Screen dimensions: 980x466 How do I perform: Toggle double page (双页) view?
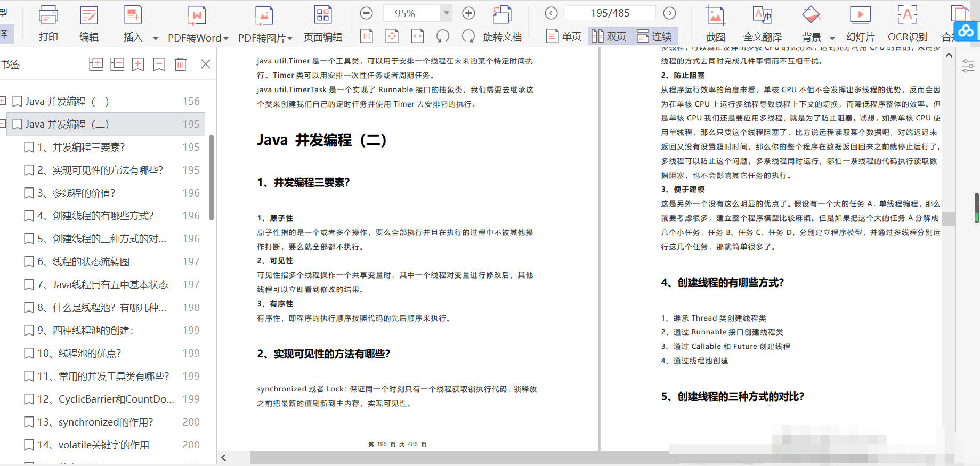pos(609,36)
